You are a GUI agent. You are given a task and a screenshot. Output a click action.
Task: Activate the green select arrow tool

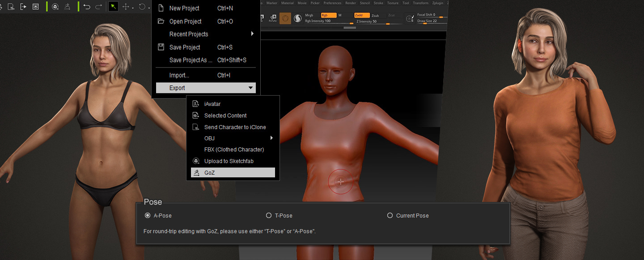point(113,7)
